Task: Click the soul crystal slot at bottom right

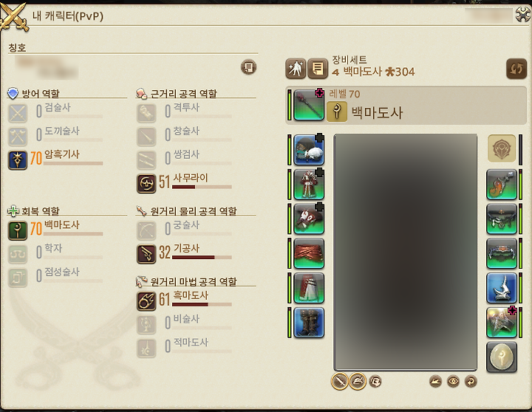Action: (502, 357)
